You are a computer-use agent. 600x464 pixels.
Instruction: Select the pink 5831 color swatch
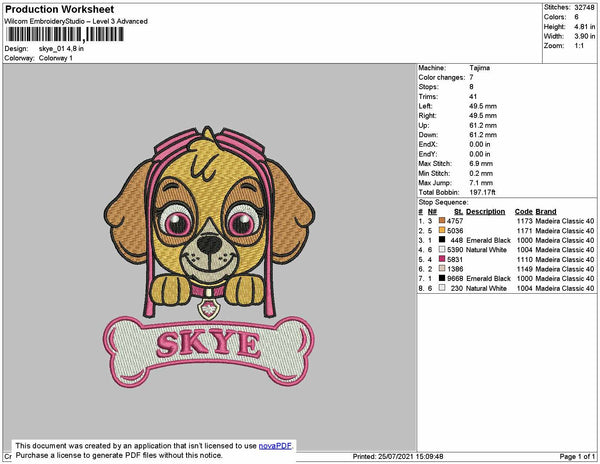coord(442,259)
